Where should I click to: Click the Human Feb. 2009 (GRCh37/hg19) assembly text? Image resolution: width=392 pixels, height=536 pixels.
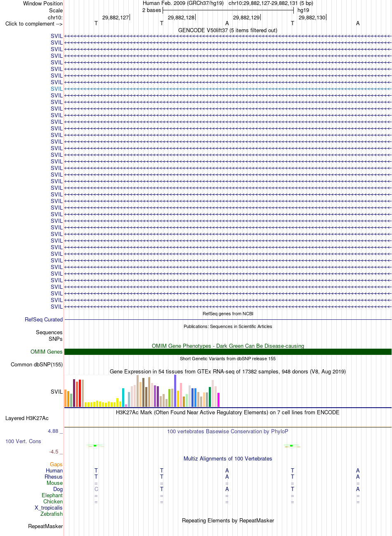tap(183, 3)
